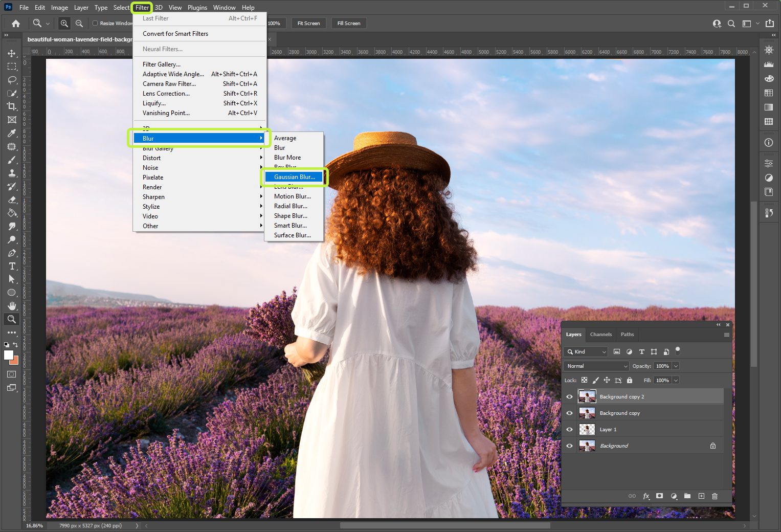781x532 pixels.
Task: Open the Fill slider dropdown arrow
Action: [x=676, y=380]
